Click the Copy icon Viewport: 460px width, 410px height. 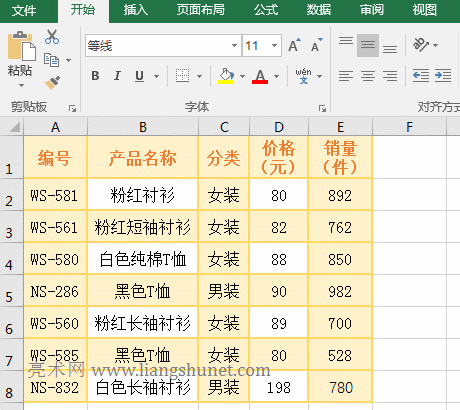(x=51, y=60)
